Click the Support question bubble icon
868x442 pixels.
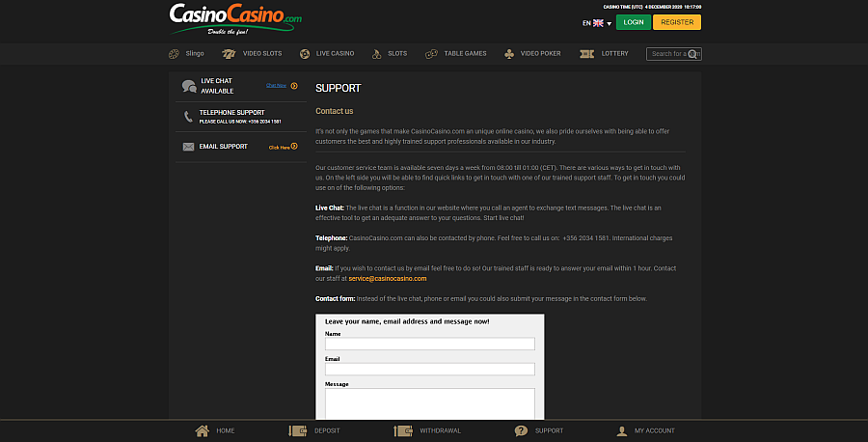point(521,431)
